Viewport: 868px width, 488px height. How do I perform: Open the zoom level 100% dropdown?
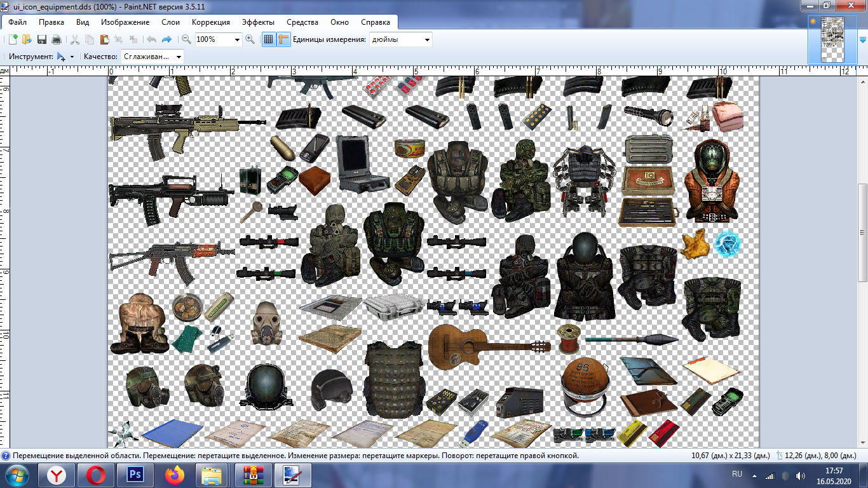click(x=238, y=39)
